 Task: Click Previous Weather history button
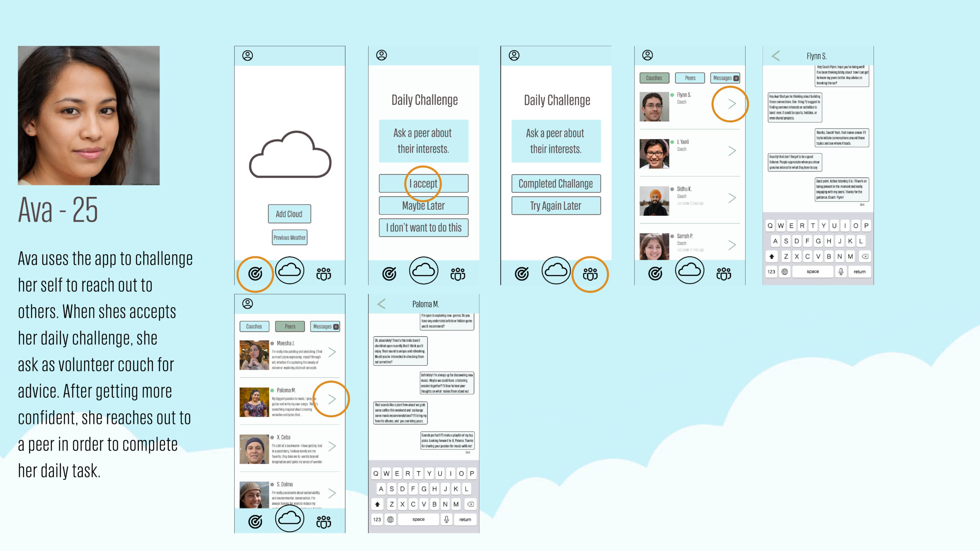click(289, 237)
